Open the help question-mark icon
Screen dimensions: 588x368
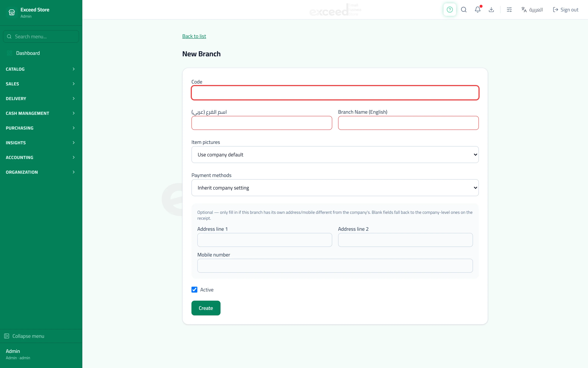pos(450,10)
